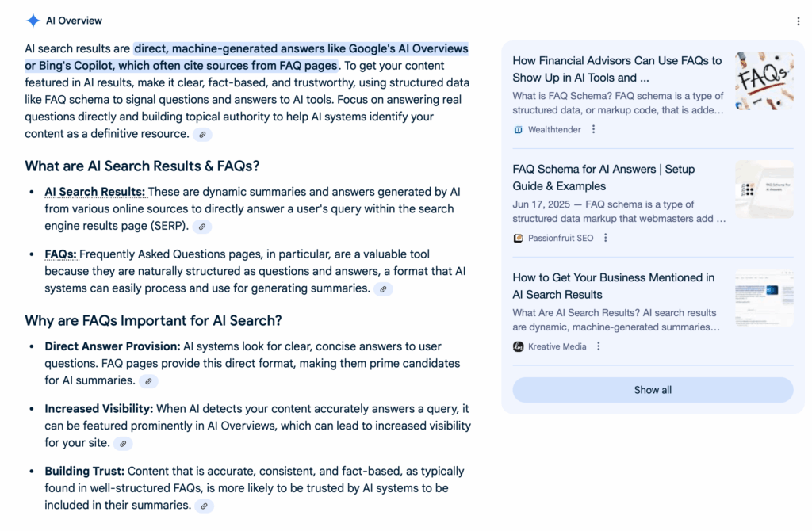Click link icon after the FAQs bullet

click(x=383, y=289)
